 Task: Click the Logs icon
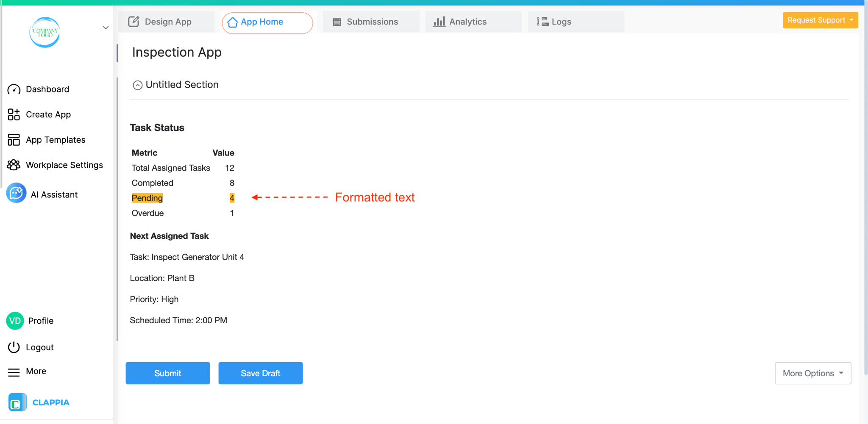[542, 22]
